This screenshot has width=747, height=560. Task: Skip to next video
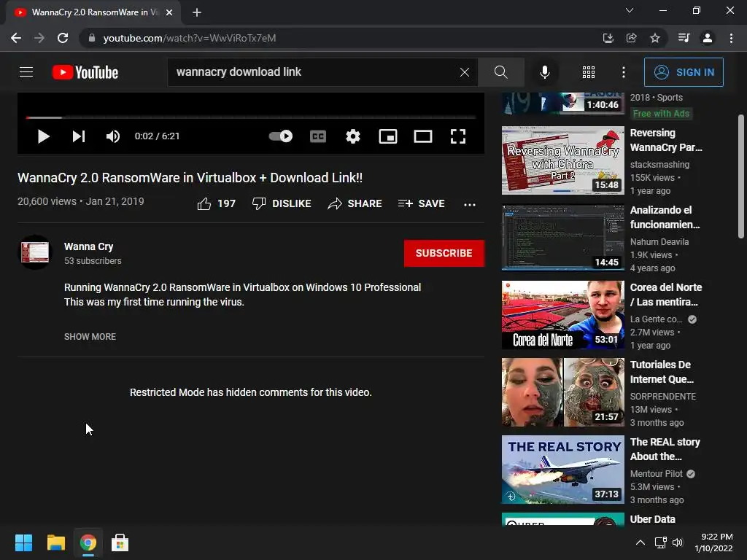79,136
